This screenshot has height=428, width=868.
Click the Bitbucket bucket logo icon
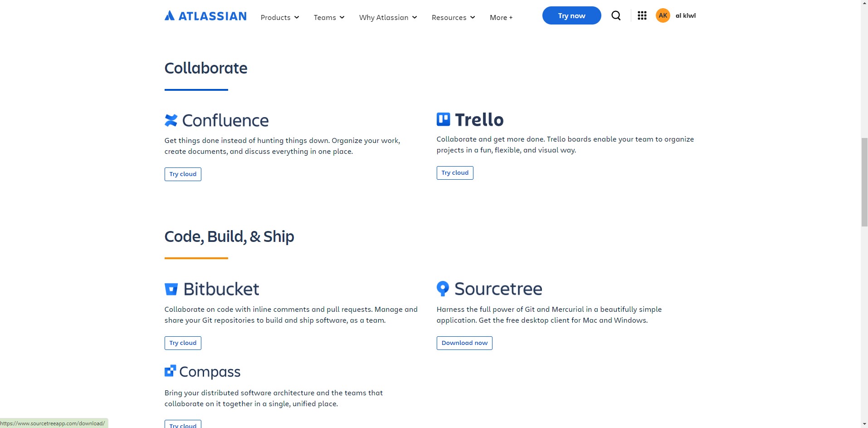pos(171,289)
